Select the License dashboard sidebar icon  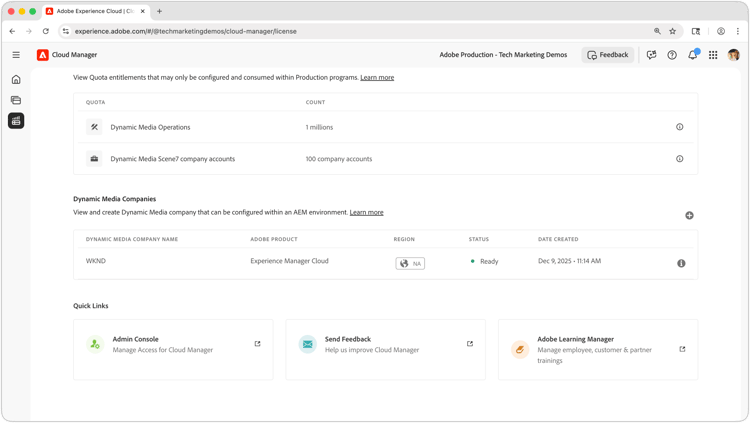[16, 121]
